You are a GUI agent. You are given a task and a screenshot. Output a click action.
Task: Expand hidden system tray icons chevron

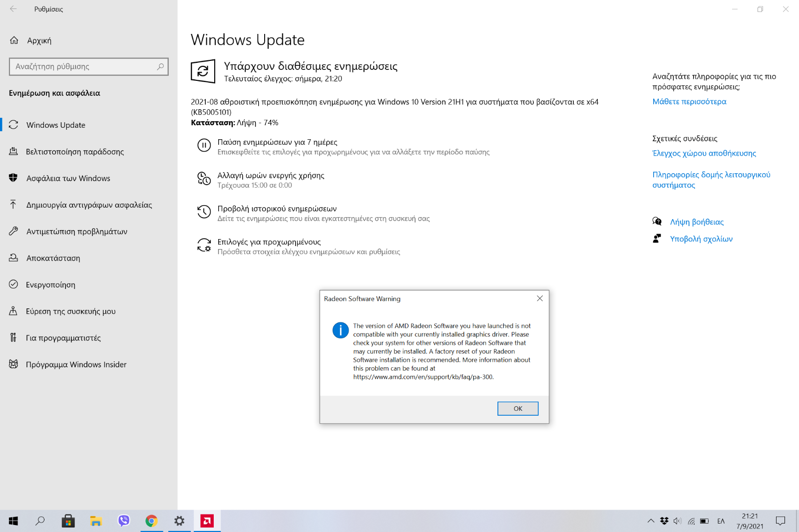pos(651,521)
